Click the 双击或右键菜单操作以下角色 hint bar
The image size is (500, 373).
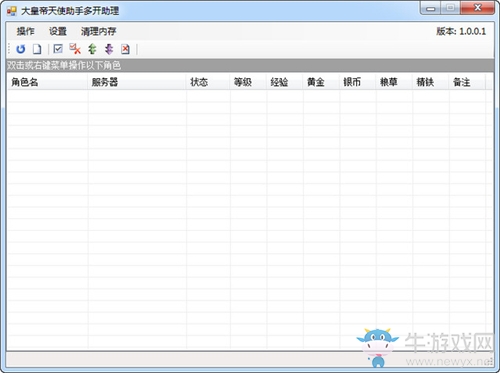point(250,65)
